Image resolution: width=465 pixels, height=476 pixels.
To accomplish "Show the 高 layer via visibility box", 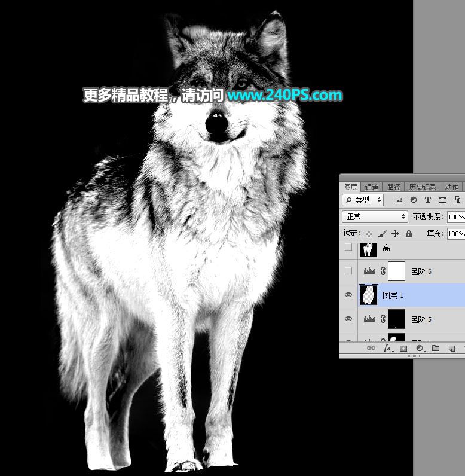I will (348, 247).
